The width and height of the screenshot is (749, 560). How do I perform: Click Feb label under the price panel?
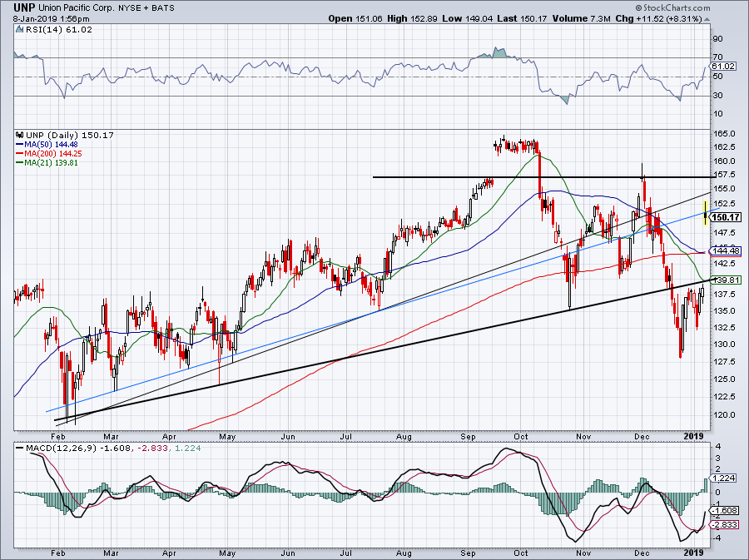pyautogui.click(x=57, y=436)
